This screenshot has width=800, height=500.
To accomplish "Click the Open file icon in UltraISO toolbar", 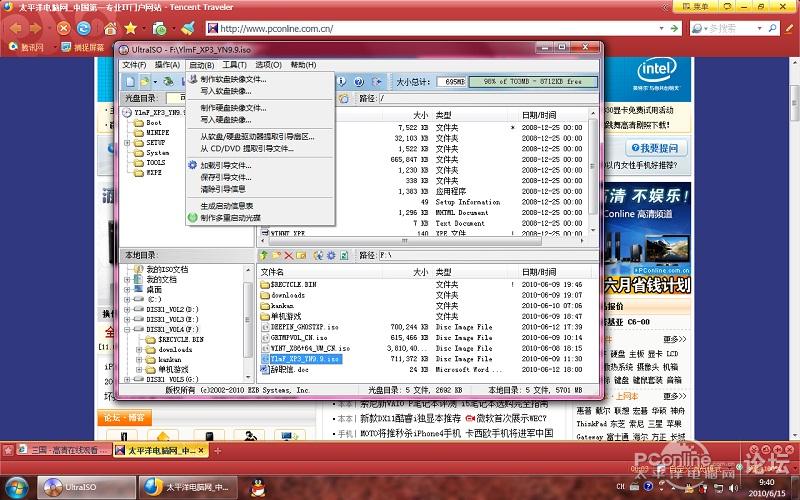I will click(x=145, y=82).
